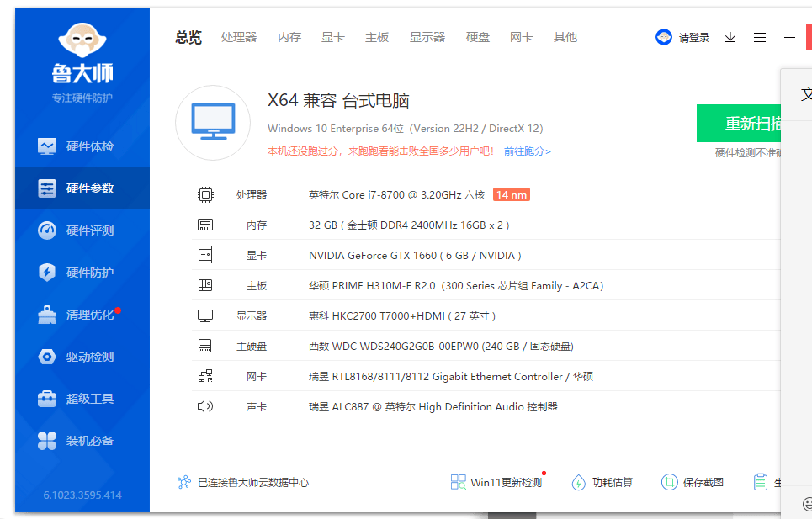Open 清理优化 sidebar entry
Viewport: 812px width, 519px height.
pyautogui.click(x=82, y=315)
